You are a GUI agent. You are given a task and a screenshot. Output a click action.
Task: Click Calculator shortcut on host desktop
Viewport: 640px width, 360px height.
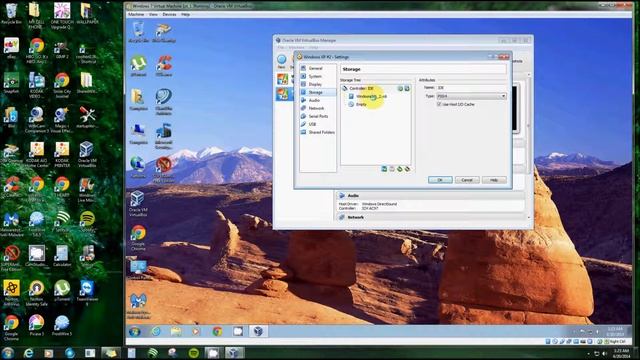[62, 256]
